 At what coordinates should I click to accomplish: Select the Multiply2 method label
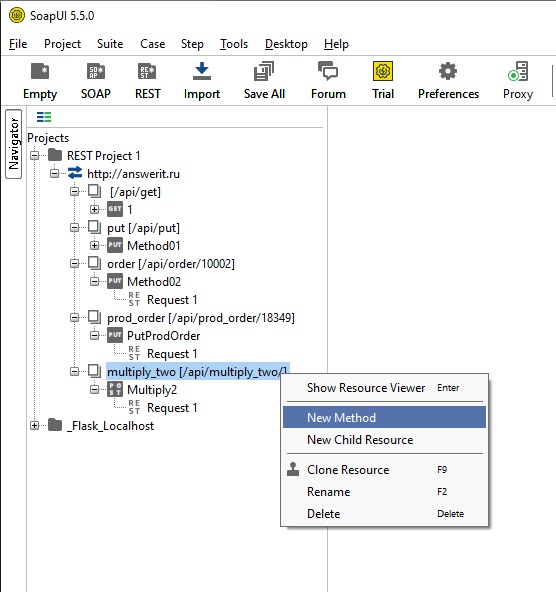pos(152,389)
